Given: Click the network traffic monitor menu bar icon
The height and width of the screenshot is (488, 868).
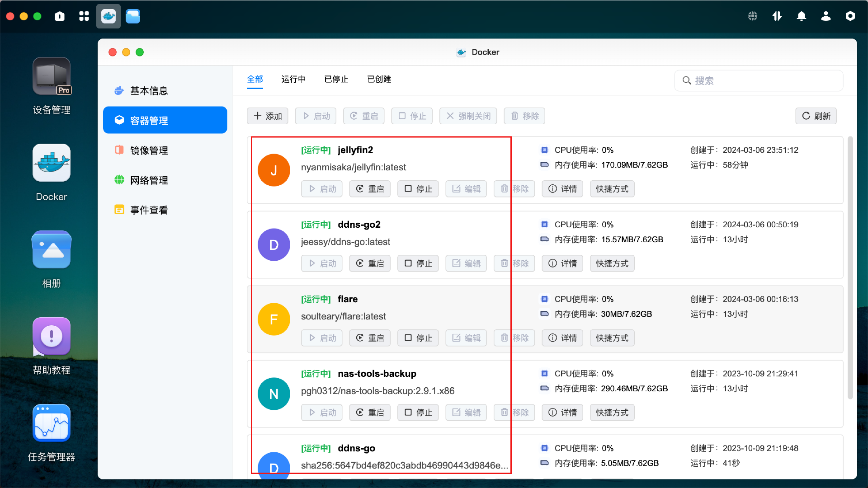Looking at the screenshot, I should click(777, 16).
